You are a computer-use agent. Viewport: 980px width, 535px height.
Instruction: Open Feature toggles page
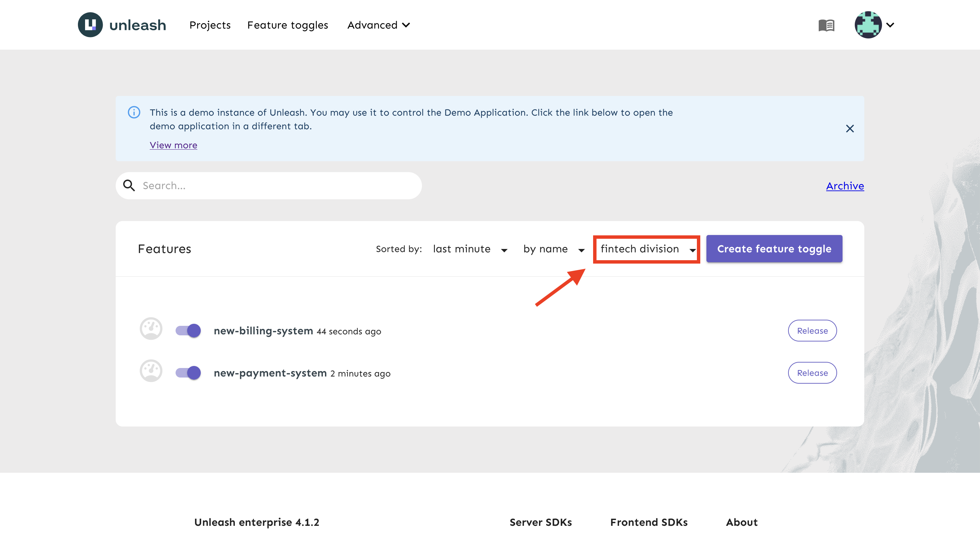(x=288, y=25)
